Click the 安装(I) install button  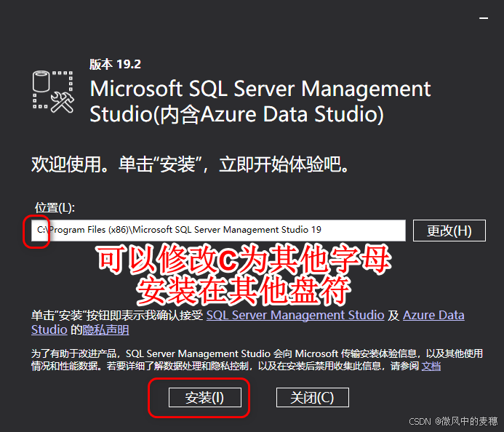[205, 398]
